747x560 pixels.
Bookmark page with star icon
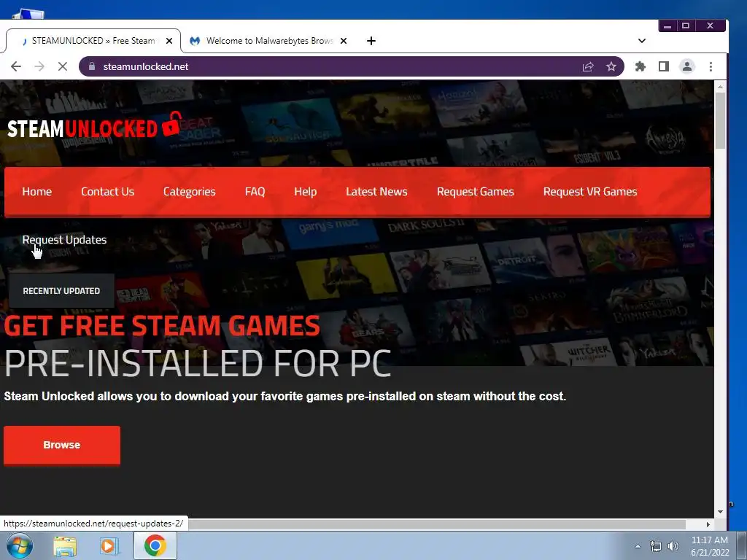click(x=611, y=66)
